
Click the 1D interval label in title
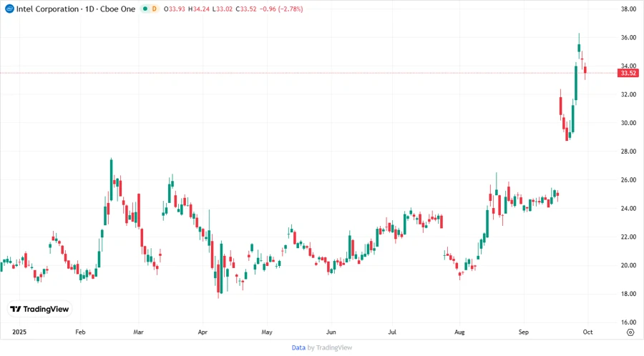point(89,9)
